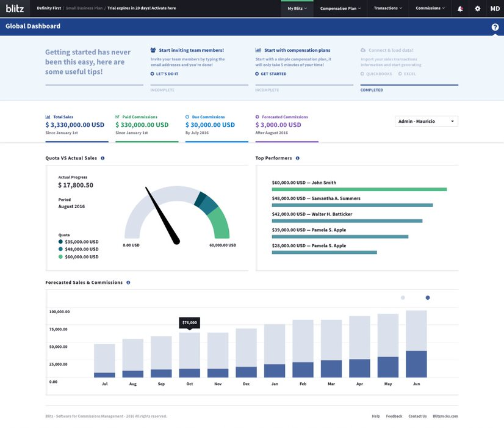The image size is (504, 428).
Task: Click the MD user avatar
Action: pyautogui.click(x=494, y=9)
